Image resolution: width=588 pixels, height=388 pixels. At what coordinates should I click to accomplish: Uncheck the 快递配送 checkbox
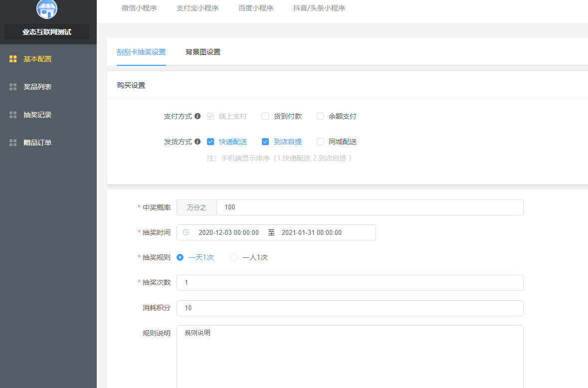pyautogui.click(x=210, y=142)
